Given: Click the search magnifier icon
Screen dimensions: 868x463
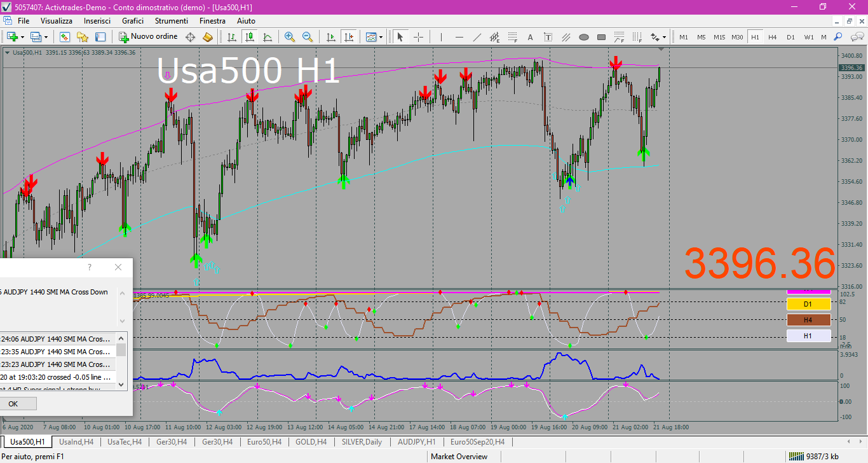Looking at the screenshot, I should [838, 37].
